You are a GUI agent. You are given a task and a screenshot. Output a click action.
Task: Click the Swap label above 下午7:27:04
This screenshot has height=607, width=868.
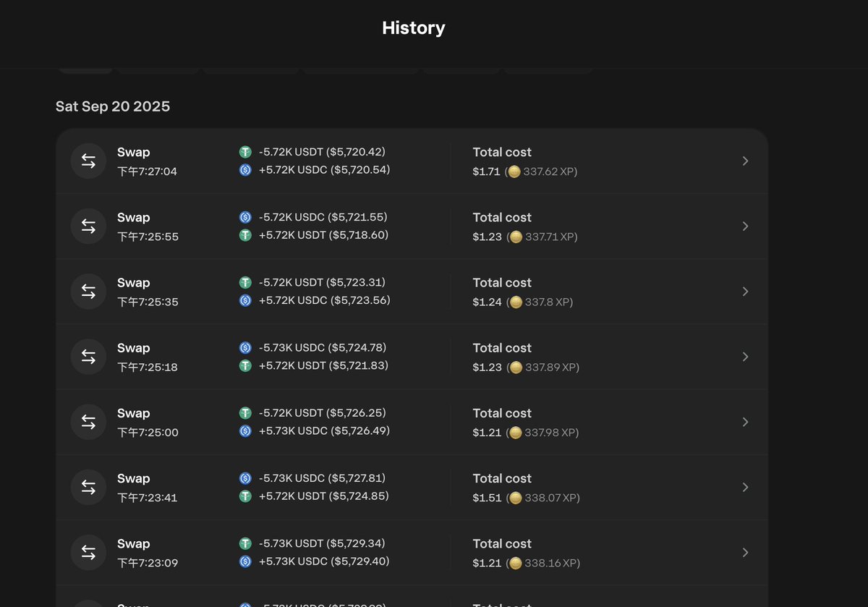tap(134, 152)
